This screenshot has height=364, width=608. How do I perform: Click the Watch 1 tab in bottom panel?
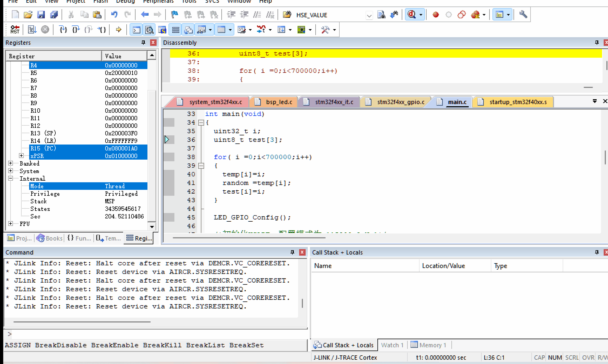[391, 345]
